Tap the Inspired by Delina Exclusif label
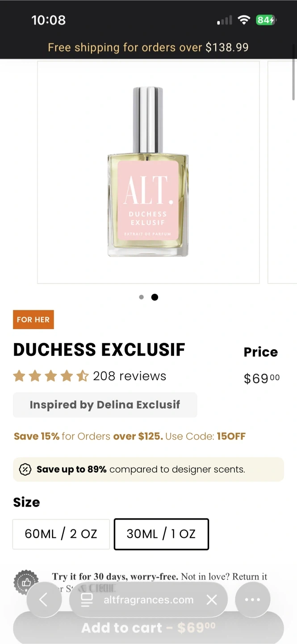Screen dimensions: 297x644 pos(105,405)
